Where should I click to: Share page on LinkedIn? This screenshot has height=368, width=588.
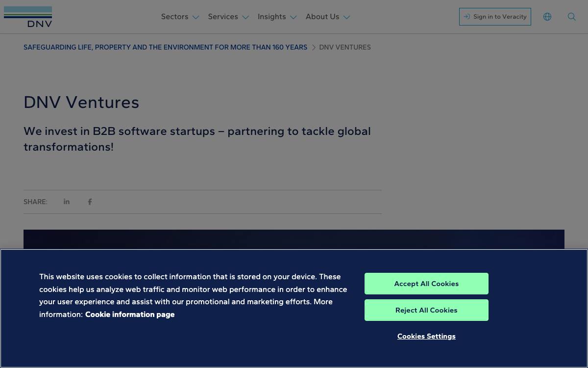pyautogui.click(x=67, y=202)
